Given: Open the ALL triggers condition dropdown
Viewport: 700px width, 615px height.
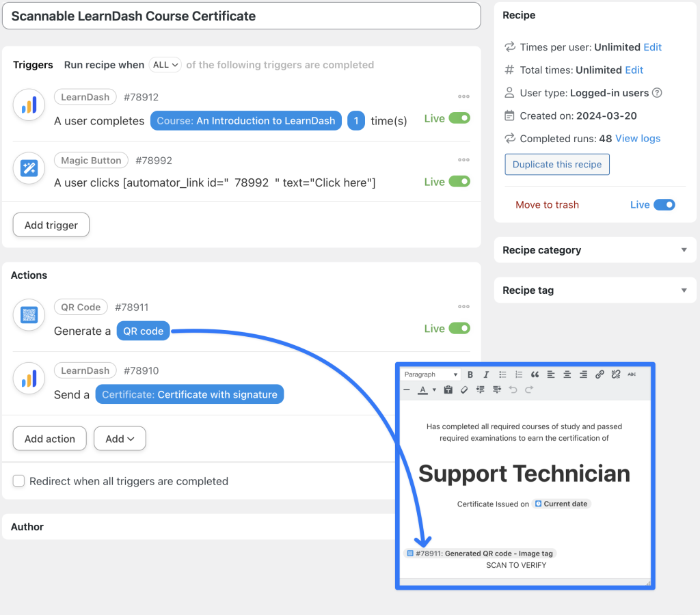Looking at the screenshot, I should point(165,65).
